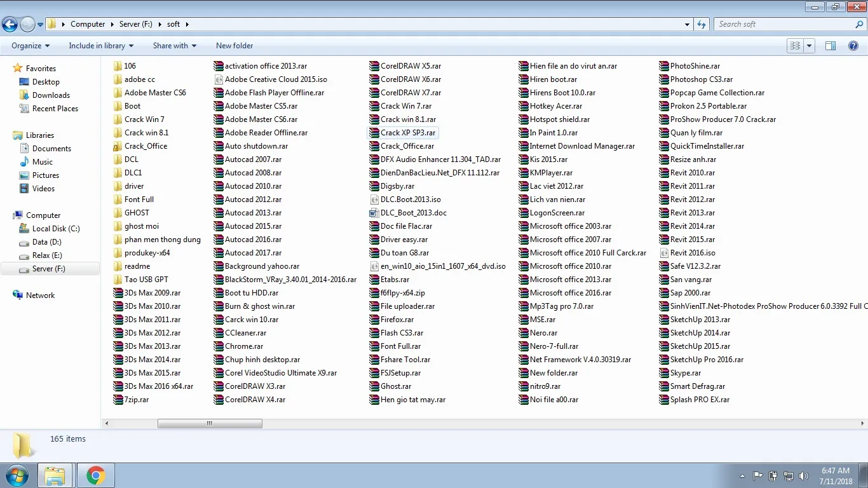Viewport: 868px width, 488px height.
Task: Select Recent Places in Favorites
Action: point(55,109)
